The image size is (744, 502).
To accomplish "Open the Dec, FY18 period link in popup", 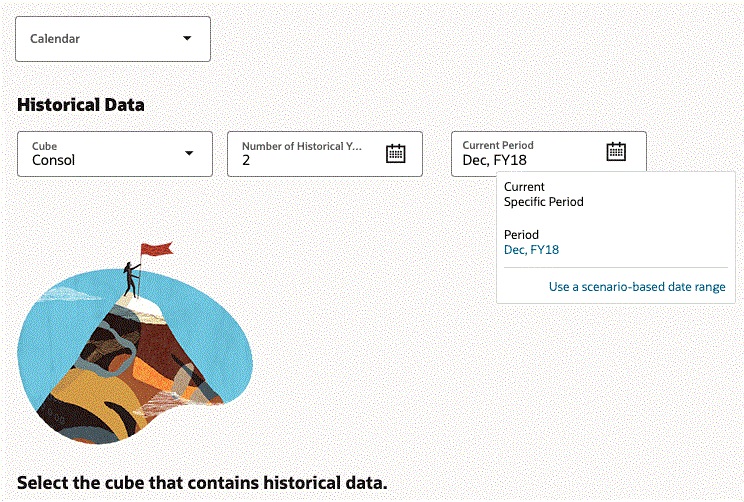I will [532, 250].
